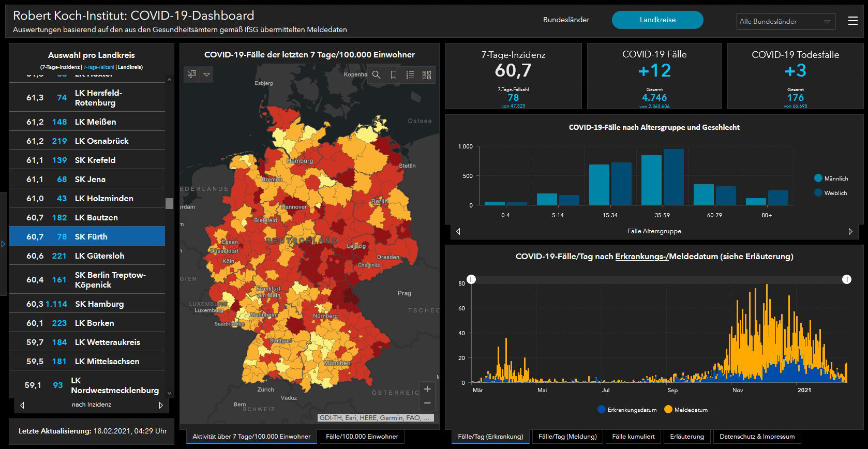Switch view to Bundesländer

click(566, 20)
